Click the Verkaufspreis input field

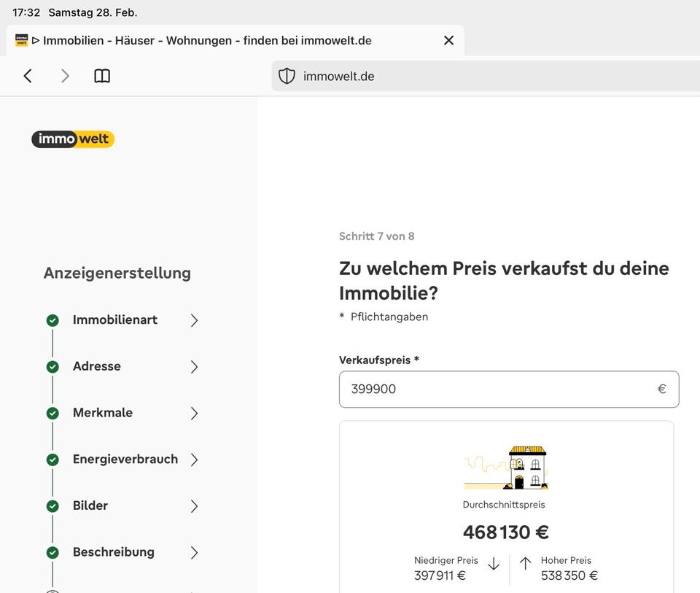pos(496,389)
